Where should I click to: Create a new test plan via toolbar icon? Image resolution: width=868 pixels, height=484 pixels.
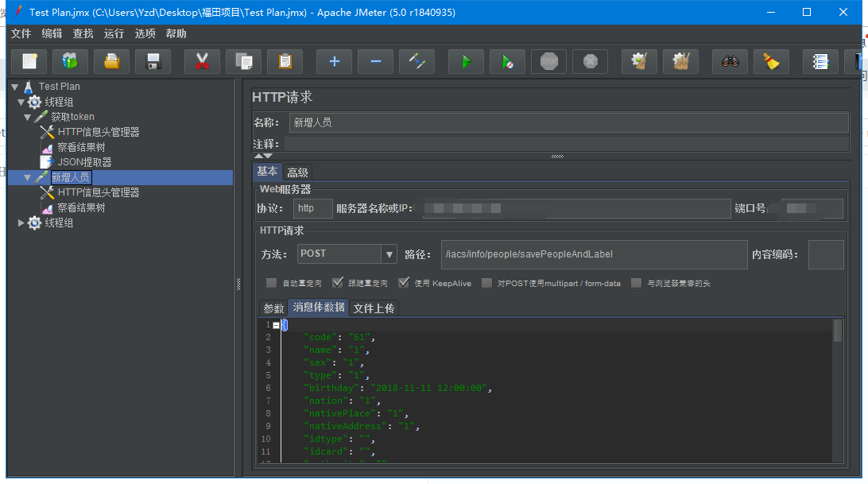point(29,61)
